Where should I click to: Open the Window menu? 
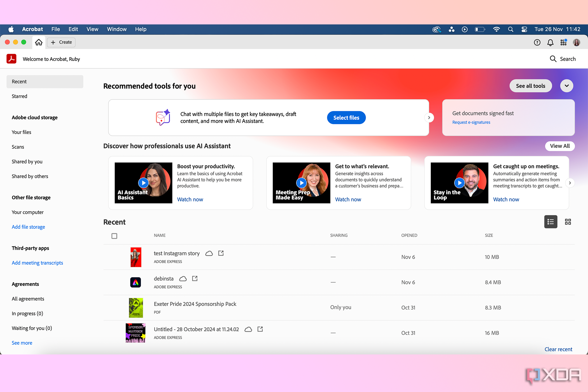pos(117,29)
